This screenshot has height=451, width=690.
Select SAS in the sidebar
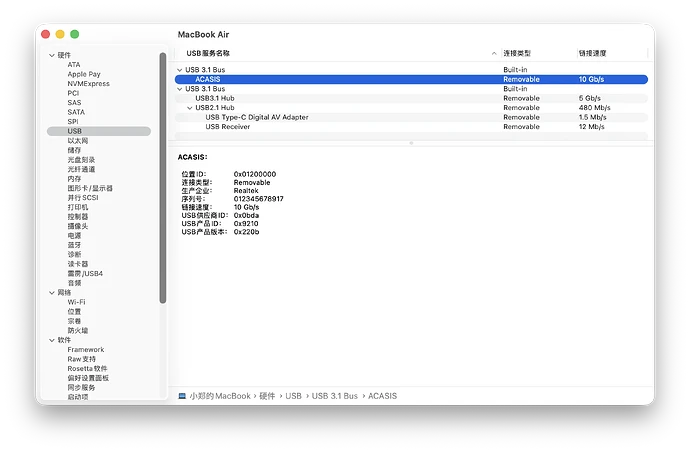tap(74, 103)
